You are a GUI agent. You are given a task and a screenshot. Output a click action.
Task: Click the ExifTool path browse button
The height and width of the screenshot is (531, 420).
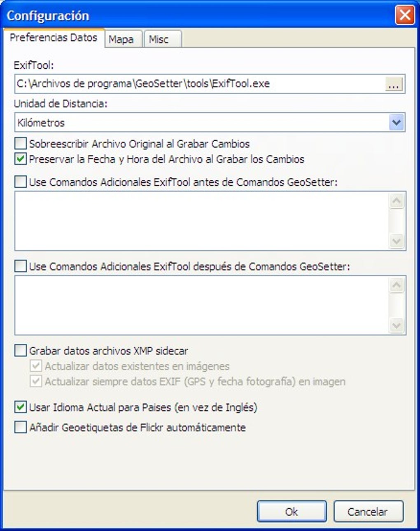click(394, 84)
